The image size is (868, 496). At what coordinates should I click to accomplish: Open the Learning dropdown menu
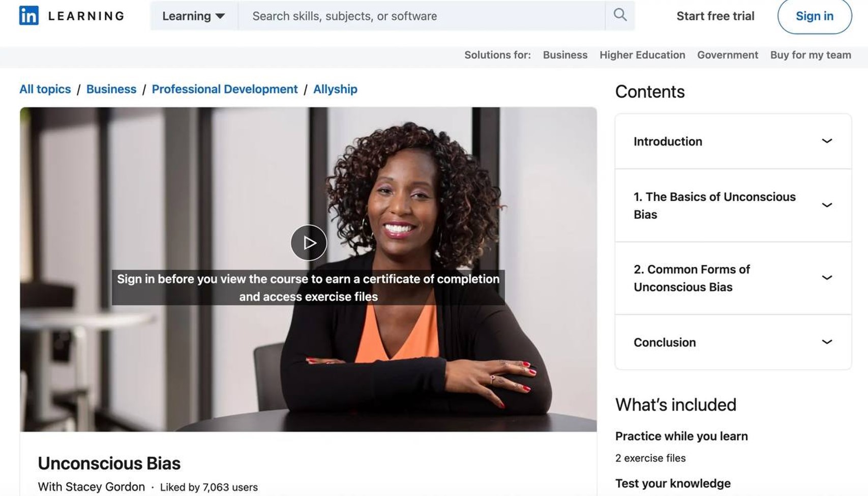pos(194,16)
